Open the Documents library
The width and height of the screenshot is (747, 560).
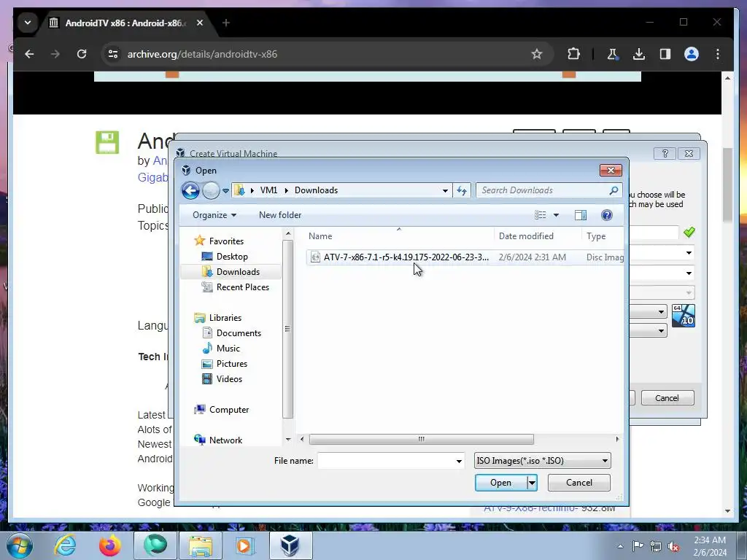point(239,332)
